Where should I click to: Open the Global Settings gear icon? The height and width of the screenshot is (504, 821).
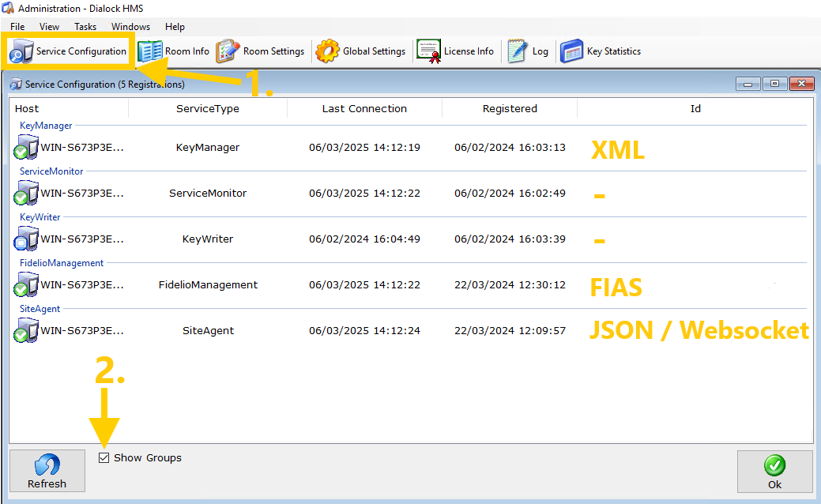(327, 51)
